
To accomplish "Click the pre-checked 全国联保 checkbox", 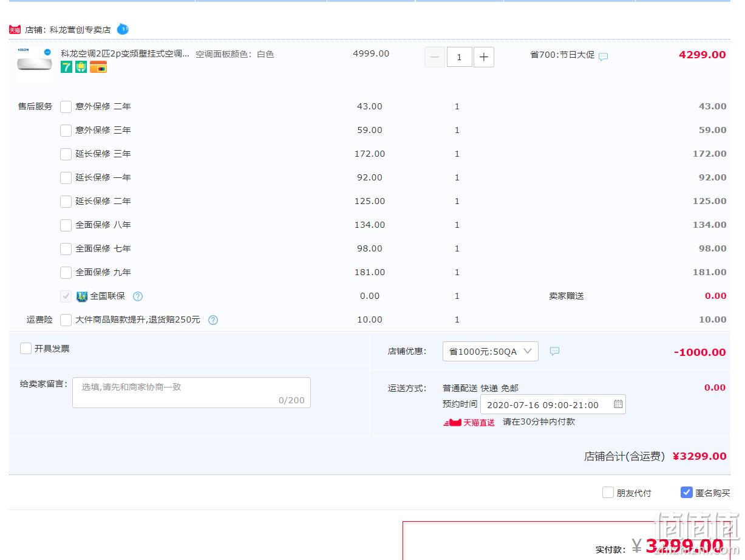I will click(66, 296).
